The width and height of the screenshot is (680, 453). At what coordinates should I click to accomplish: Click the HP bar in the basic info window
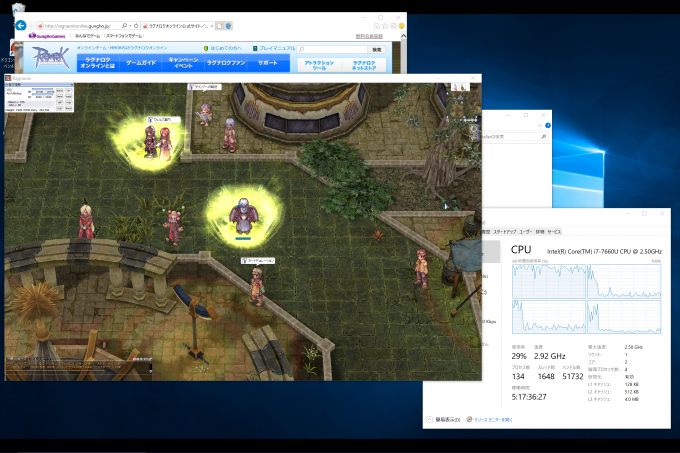coord(43,91)
